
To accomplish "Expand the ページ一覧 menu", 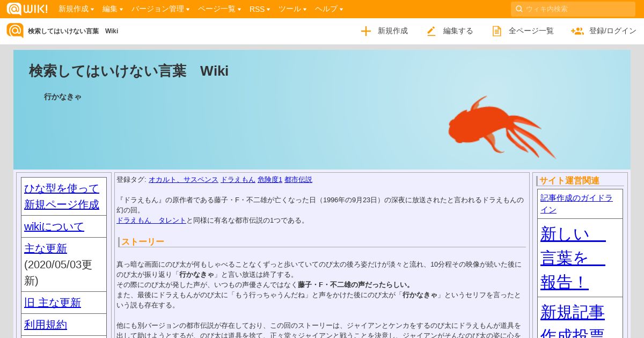I will 219,9.
